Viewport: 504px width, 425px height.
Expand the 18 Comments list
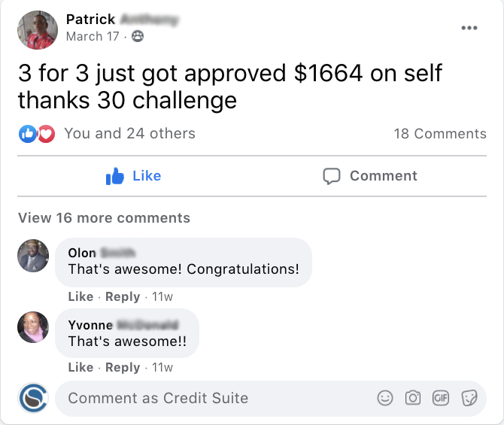click(440, 134)
